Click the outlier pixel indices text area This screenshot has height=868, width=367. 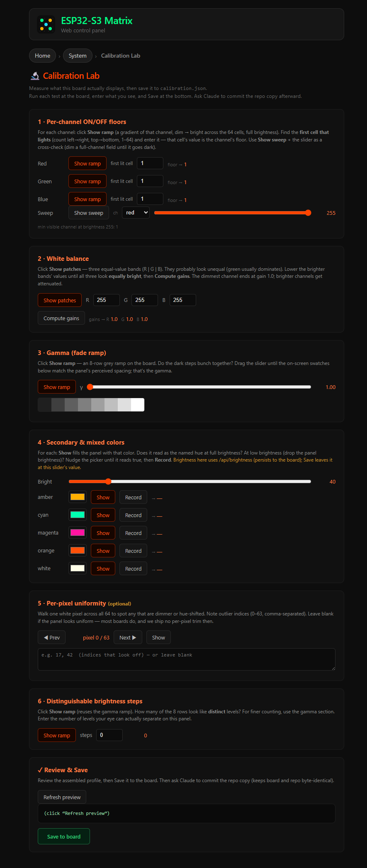[x=187, y=659]
